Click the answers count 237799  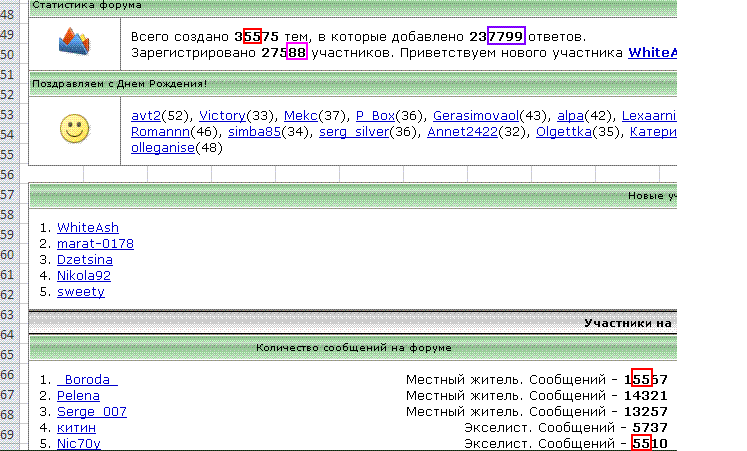click(x=497, y=37)
